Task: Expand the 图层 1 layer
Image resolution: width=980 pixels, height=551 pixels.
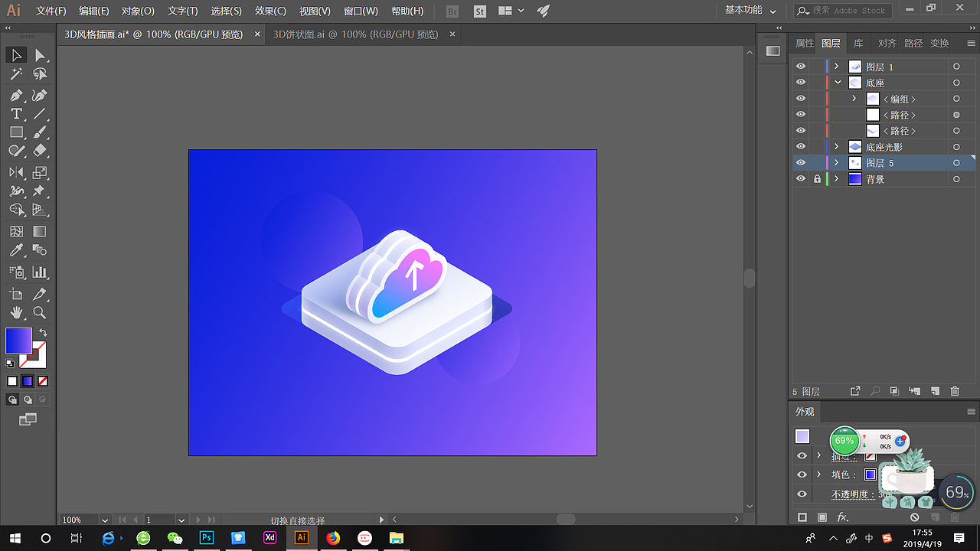Action: point(837,67)
